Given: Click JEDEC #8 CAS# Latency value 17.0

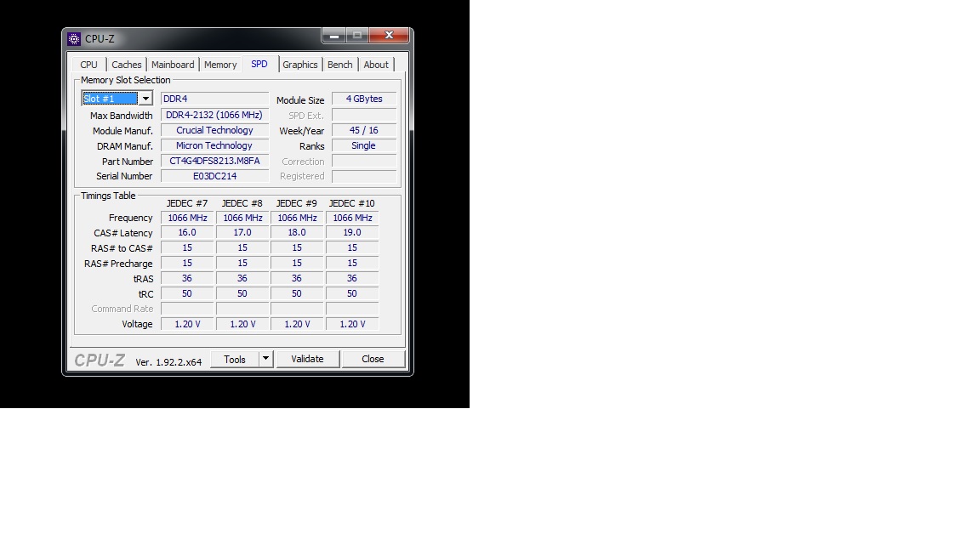Looking at the screenshot, I should 242,232.
